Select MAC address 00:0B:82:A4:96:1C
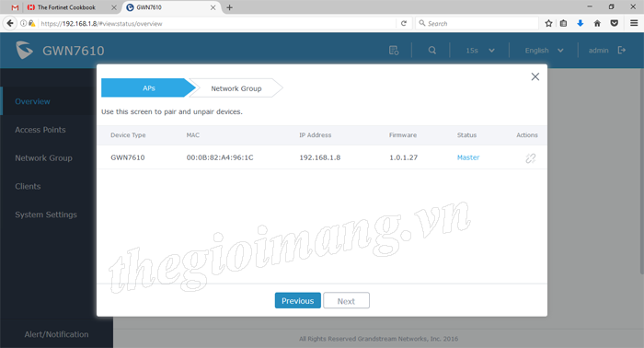 [220, 157]
